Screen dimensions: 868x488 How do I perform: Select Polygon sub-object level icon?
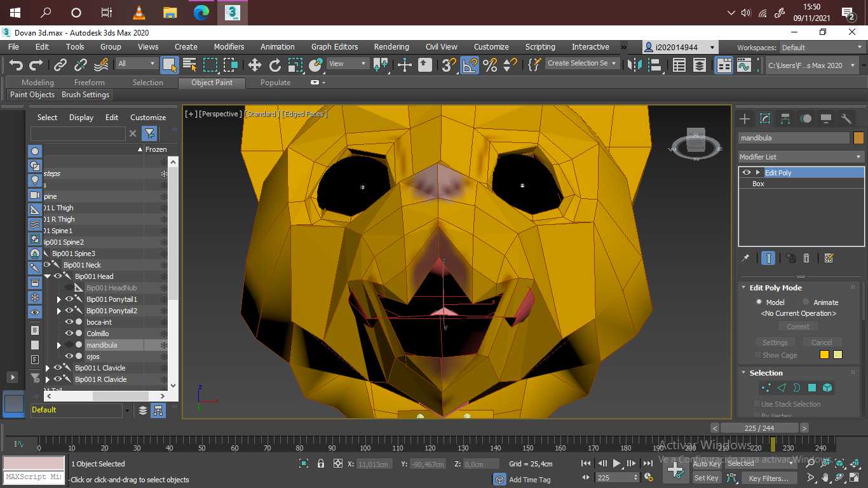[x=812, y=388]
